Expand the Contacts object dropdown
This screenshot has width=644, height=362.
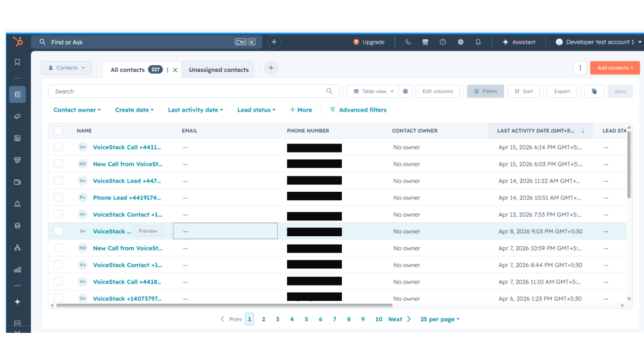pos(66,68)
